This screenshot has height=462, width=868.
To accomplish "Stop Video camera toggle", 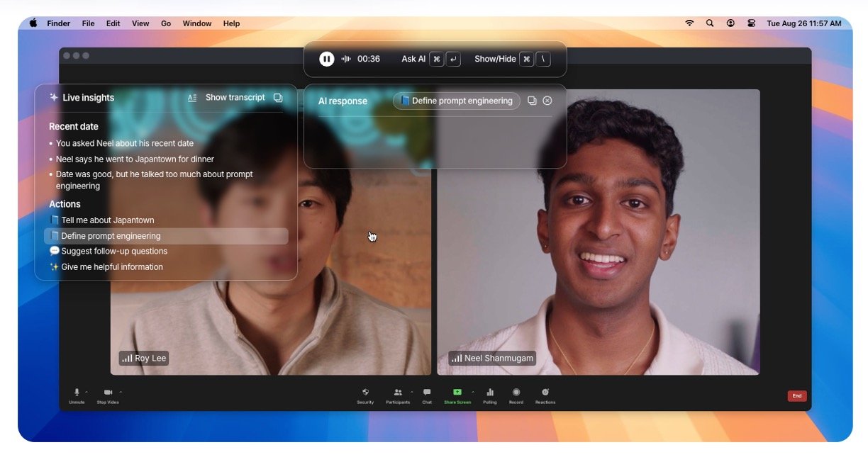I will pos(108,393).
